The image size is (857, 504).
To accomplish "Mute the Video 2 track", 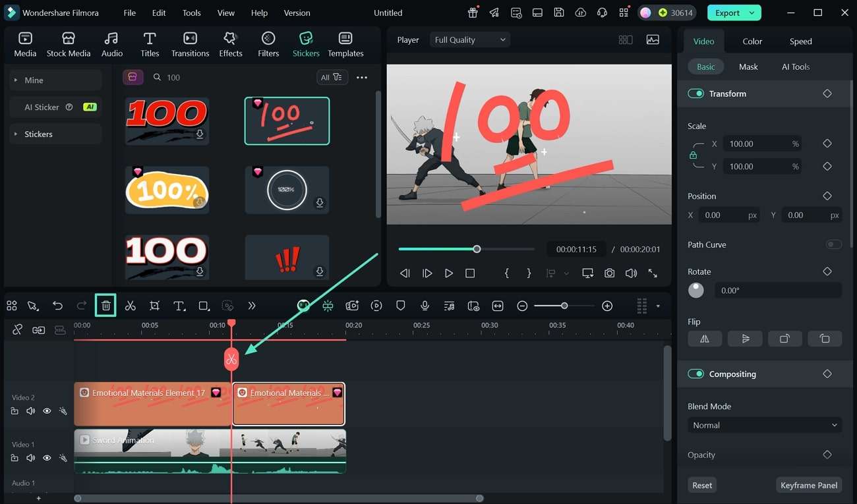I will 30,411.
